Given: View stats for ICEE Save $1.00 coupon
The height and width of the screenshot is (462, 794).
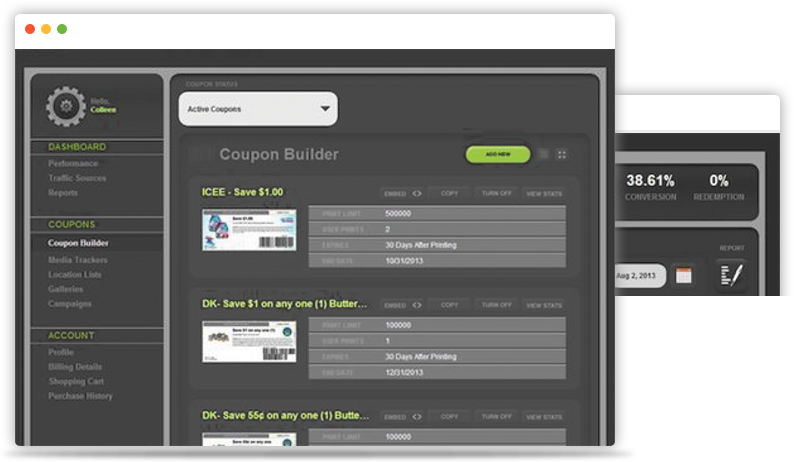Looking at the screenshot, I should click(544, 194).
